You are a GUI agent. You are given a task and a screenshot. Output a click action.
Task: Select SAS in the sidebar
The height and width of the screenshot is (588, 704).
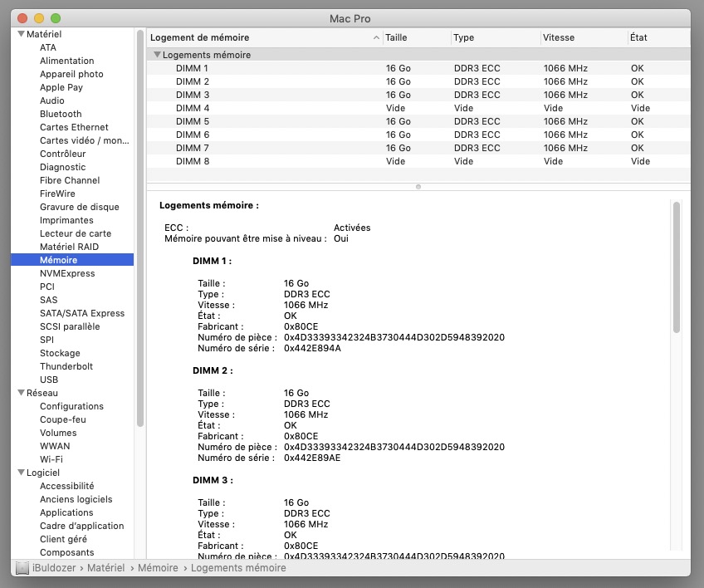pyautogui.click(x=48, y=300)
